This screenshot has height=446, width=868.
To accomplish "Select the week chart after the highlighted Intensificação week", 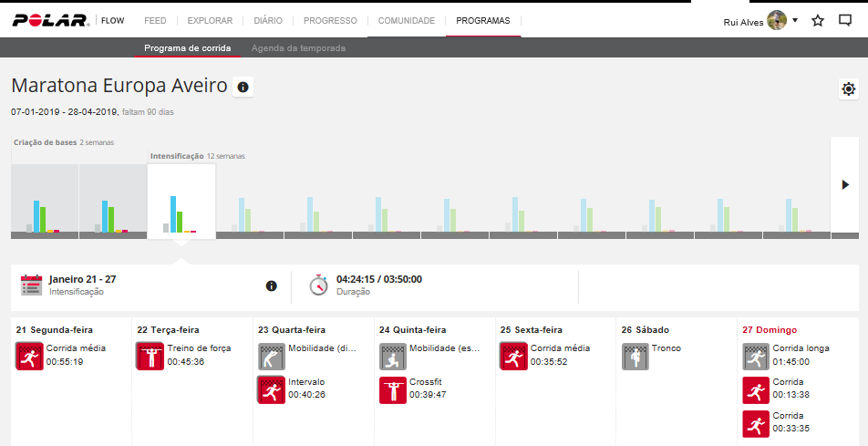I will pyautogui.click(x=250, y=202).
